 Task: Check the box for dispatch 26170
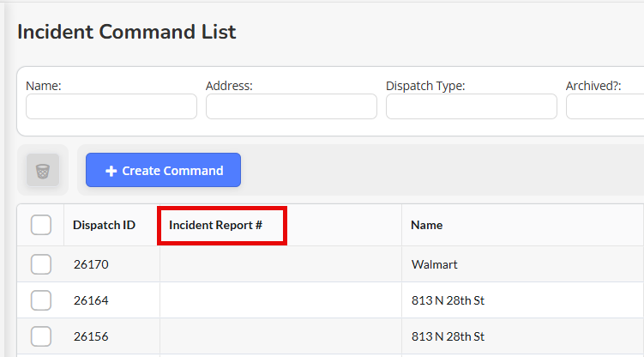[x=41, y=264]
